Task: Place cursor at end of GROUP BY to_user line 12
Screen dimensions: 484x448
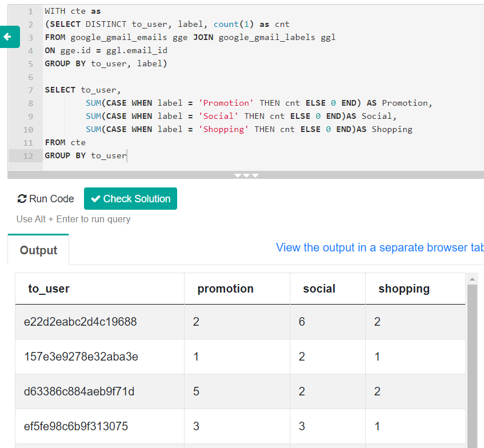Action: (x=127, y=155)
